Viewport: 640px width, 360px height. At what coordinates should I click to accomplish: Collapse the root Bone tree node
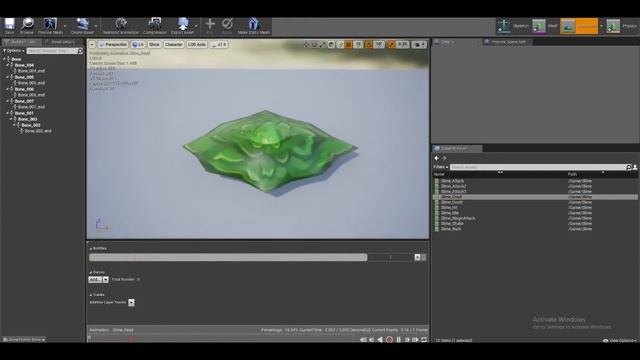(x=4, y=59)
